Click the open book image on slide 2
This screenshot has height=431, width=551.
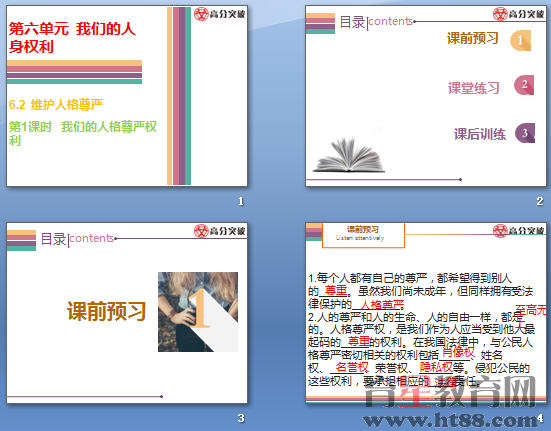click(x=349, y=155)
